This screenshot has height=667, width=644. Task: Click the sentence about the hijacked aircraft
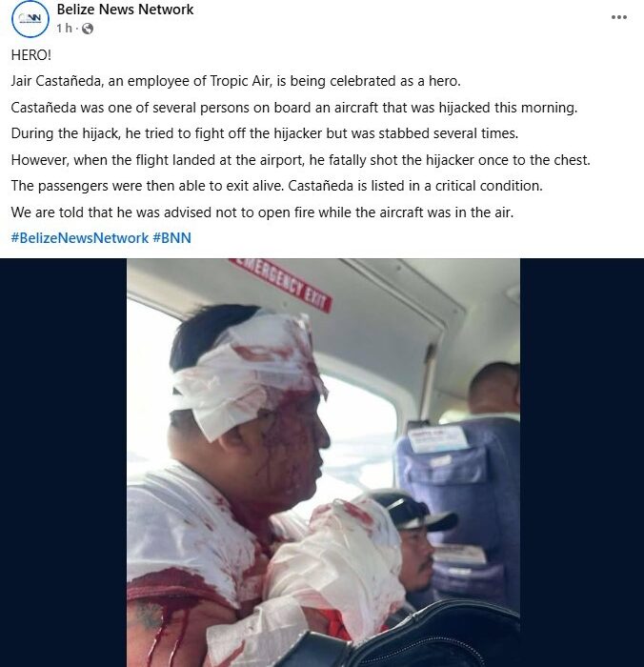point(294,108)
